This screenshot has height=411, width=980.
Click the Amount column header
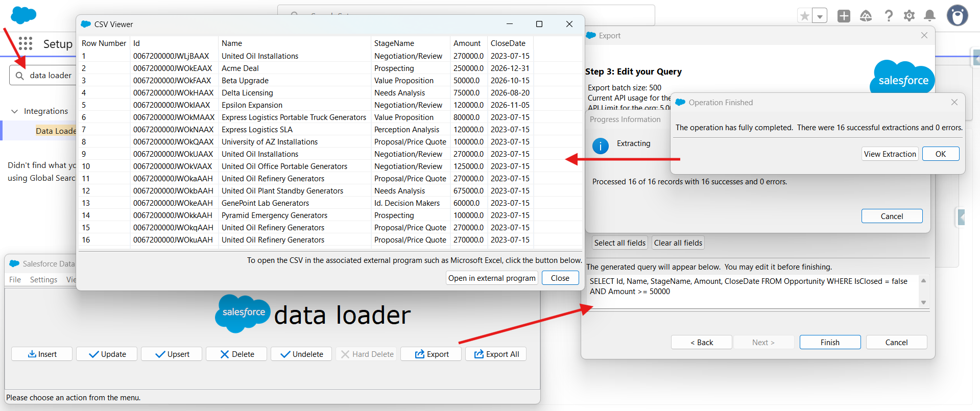click(x=468, y=43)
